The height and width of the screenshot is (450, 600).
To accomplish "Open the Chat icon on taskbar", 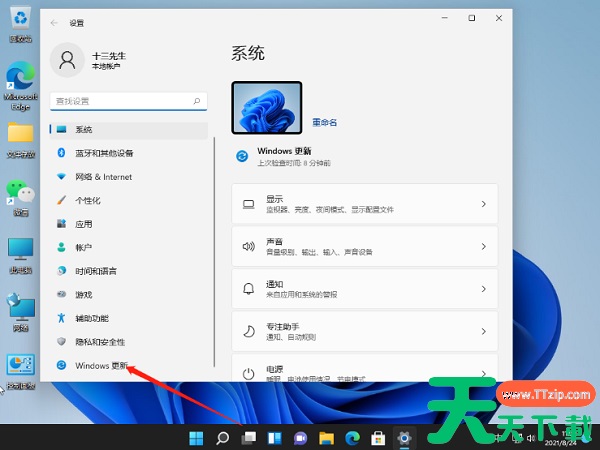I will [300, 438].
